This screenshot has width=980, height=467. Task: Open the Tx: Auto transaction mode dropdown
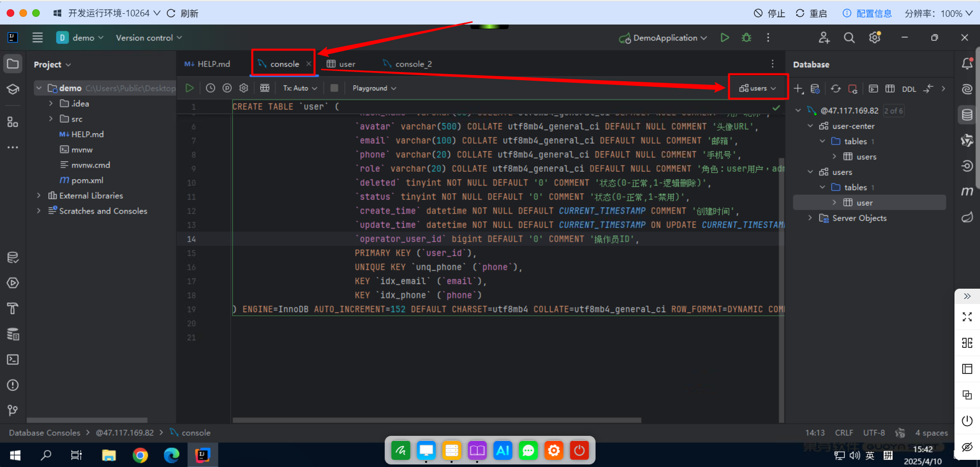click(x=300, y=88)
